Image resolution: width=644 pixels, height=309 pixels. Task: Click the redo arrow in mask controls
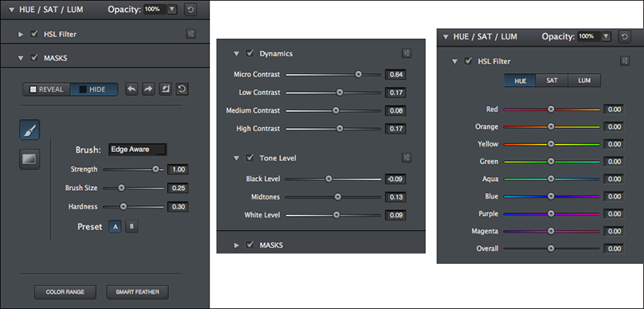coord(148,89)
